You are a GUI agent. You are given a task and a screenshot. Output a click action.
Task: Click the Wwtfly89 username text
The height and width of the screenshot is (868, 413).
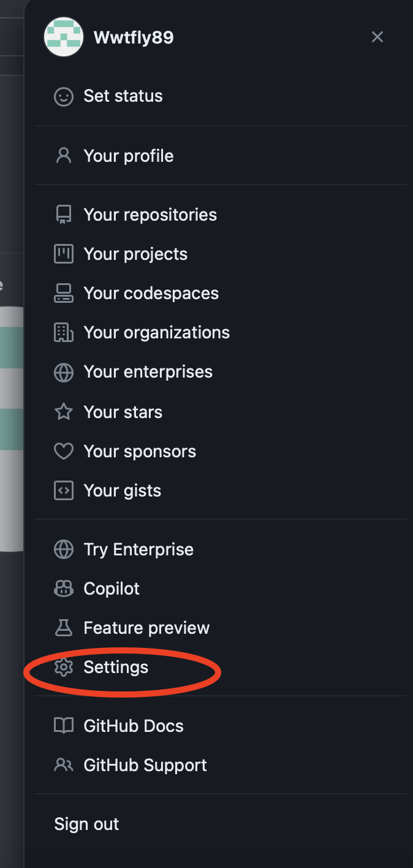(134, 37)
